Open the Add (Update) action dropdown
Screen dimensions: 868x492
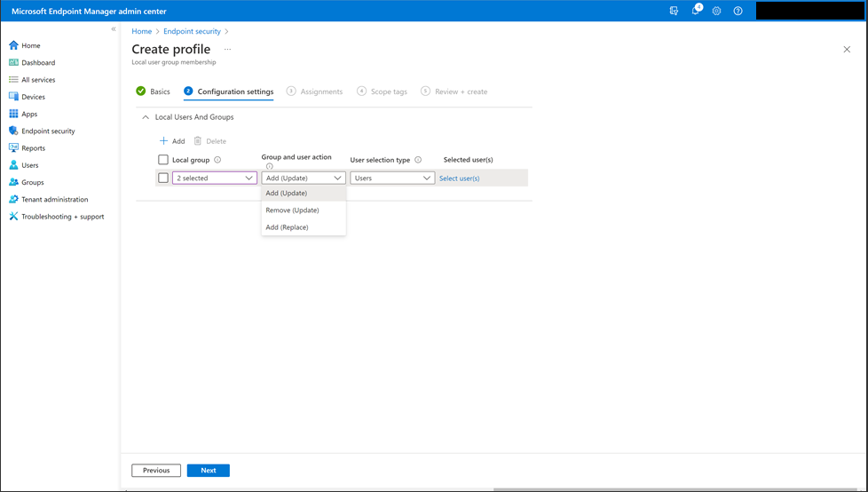(304, 178)
